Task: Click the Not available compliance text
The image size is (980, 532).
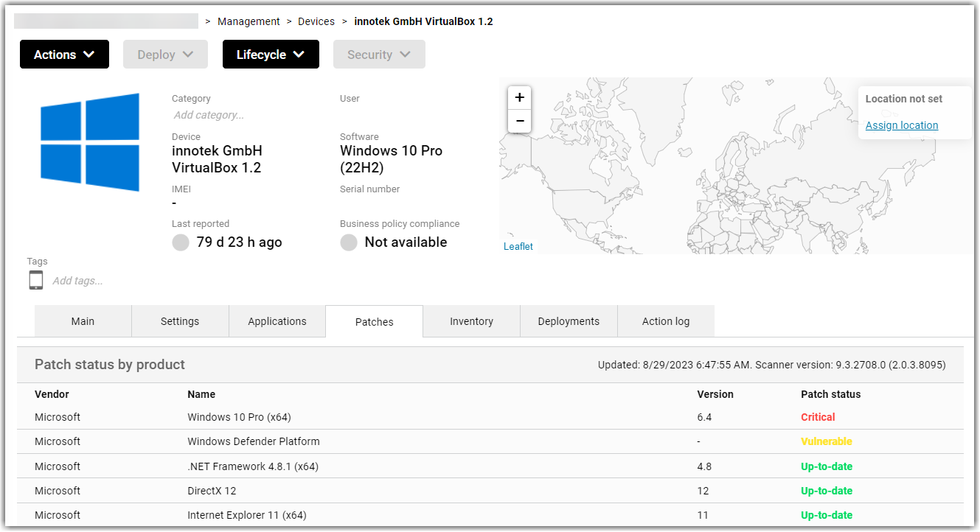Action: [x=406, y=242]
